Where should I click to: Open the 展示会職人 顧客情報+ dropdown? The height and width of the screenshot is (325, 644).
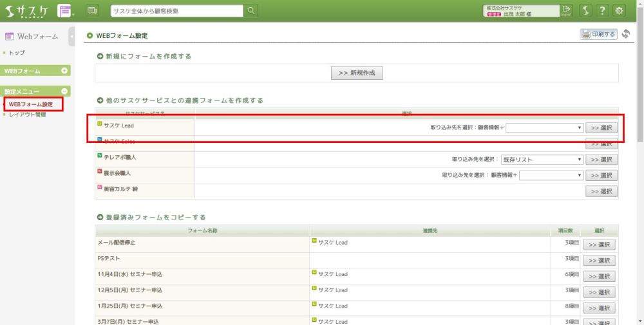(551, 175)
